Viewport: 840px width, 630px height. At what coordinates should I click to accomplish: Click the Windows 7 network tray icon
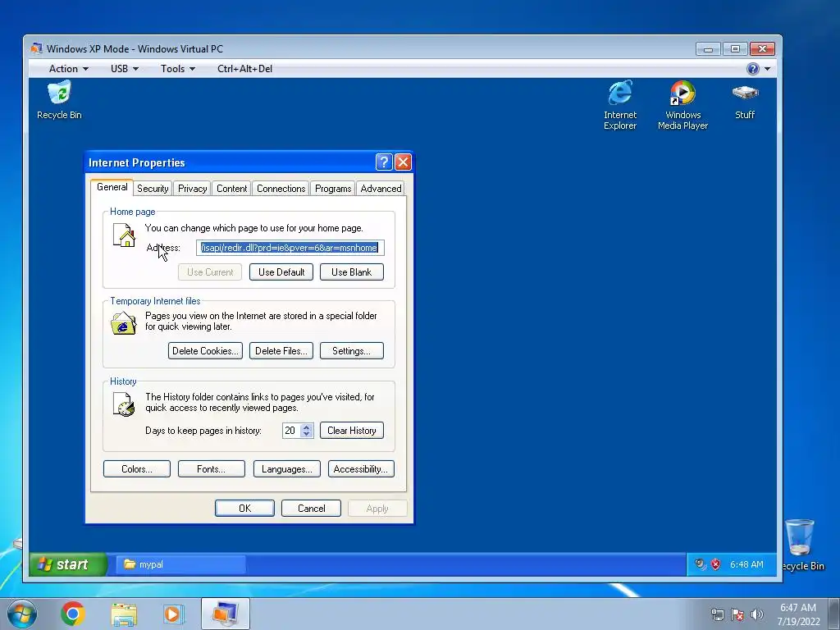point(717,614)
